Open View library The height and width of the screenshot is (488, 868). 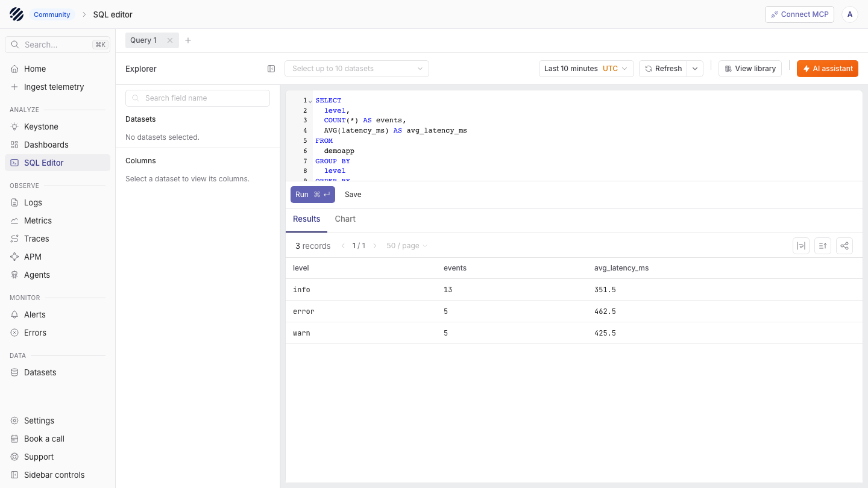(x=750, y=69)
